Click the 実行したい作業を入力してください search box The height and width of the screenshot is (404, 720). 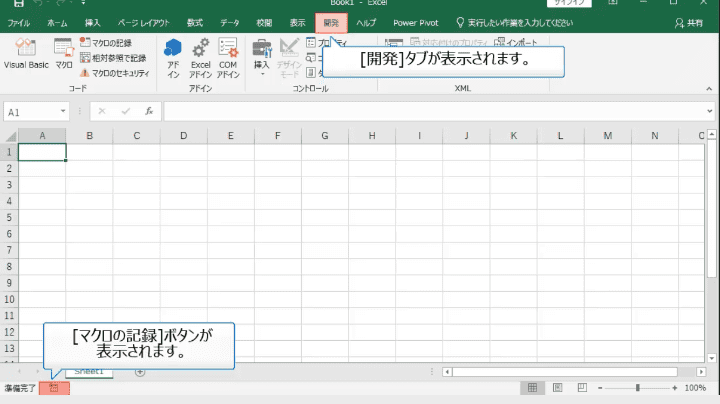515,23
